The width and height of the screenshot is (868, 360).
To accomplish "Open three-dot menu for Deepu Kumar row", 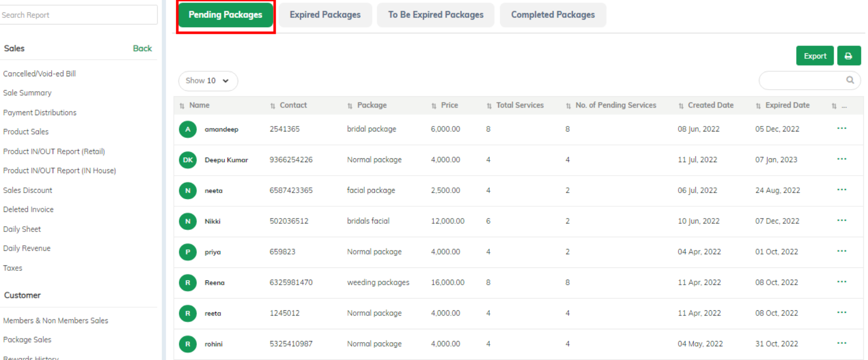I will [842, 159].
